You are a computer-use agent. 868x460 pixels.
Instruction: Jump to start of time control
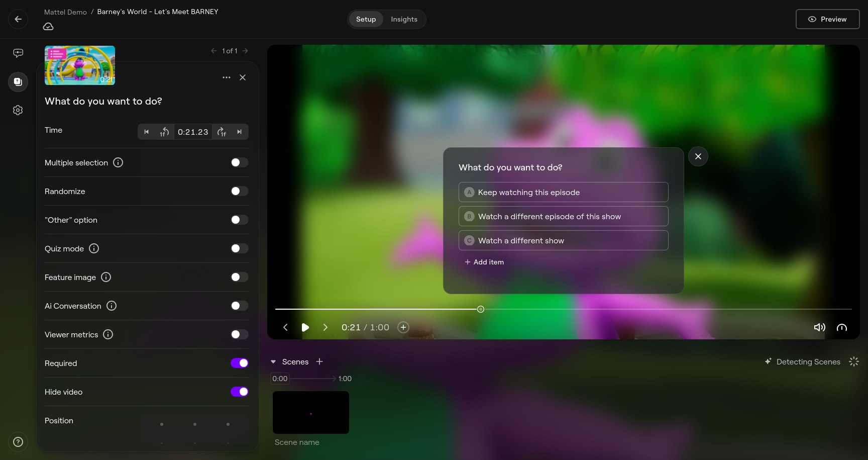147,132
